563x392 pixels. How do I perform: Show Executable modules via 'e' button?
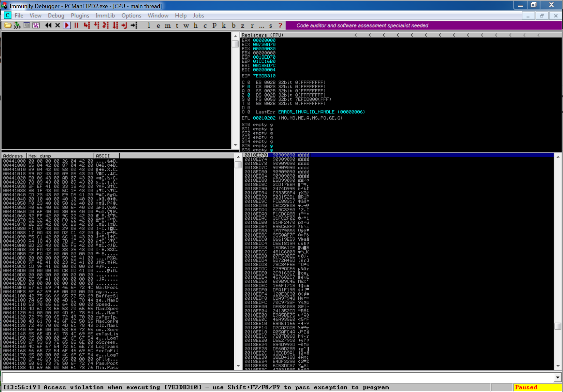tap(158, 26)
